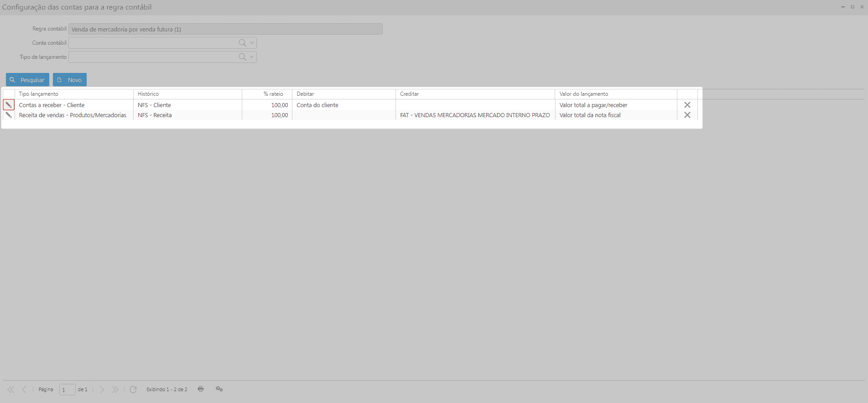
Task: Focus the Conta contábil input field
Action: [153, 43]
